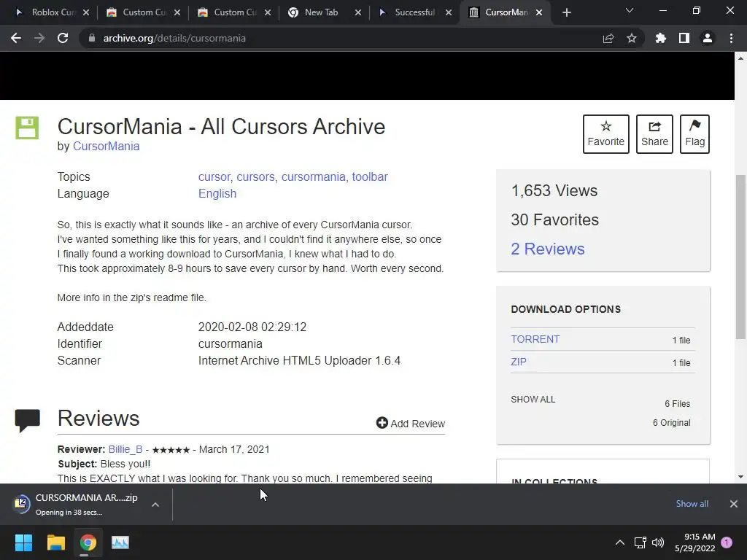Show hidden system tray icons
This screenshot has height=560, width=747.
[620, 542]
